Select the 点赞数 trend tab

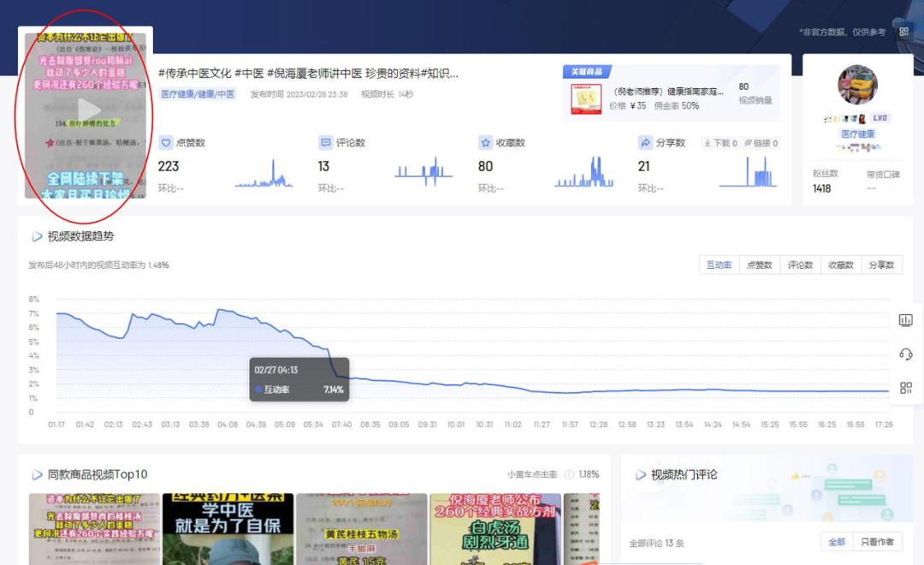[x=760, y=265]
